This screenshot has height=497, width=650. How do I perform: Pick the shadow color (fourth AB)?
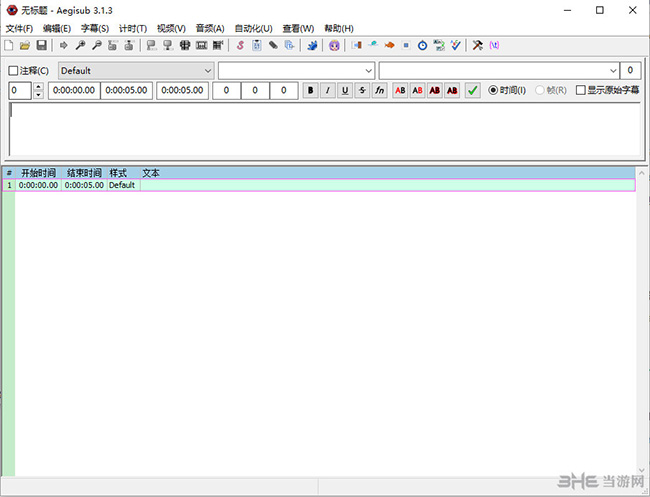(452, 90)
